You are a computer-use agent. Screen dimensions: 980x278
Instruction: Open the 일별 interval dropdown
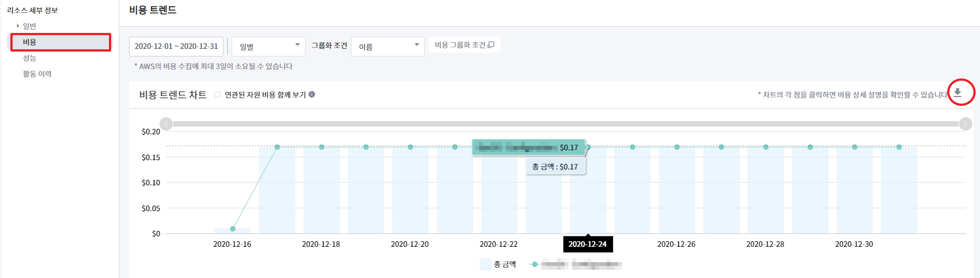pyautogui.click(x=268, y=47)
